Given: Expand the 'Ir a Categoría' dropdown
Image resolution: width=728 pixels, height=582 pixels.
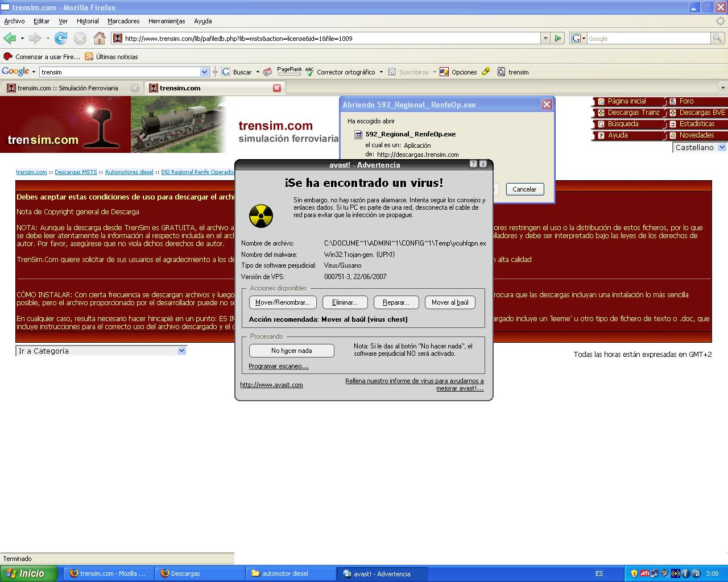Looking at the screenshot, I should pyautogui.click(x=181, y=351).
